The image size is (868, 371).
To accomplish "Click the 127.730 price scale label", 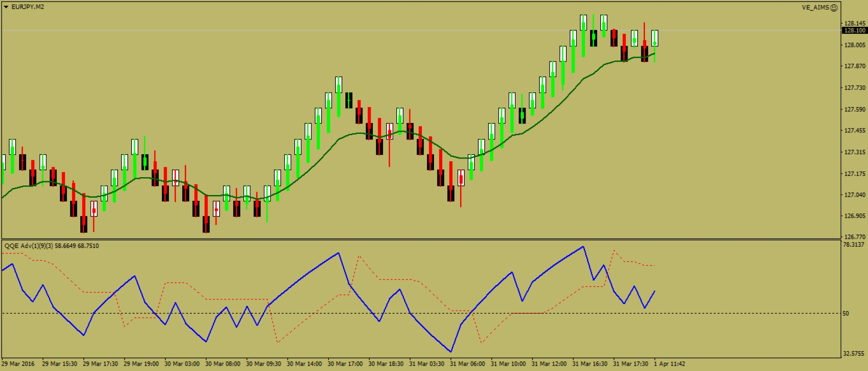I will tap(855, 88).
